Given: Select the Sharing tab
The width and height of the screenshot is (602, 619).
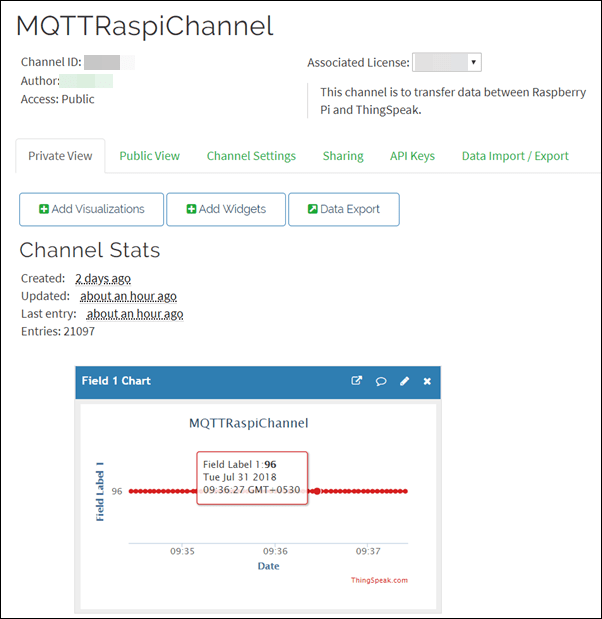Looking at the screenshot, I should [x=343, y=156].
